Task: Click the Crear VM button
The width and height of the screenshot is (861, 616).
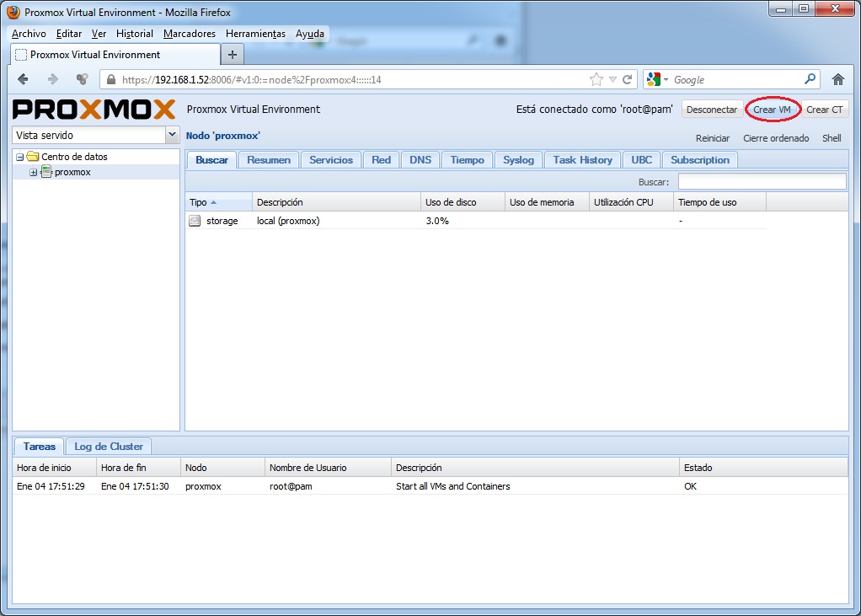Action: pyautogui.click(x=772, y=110)
